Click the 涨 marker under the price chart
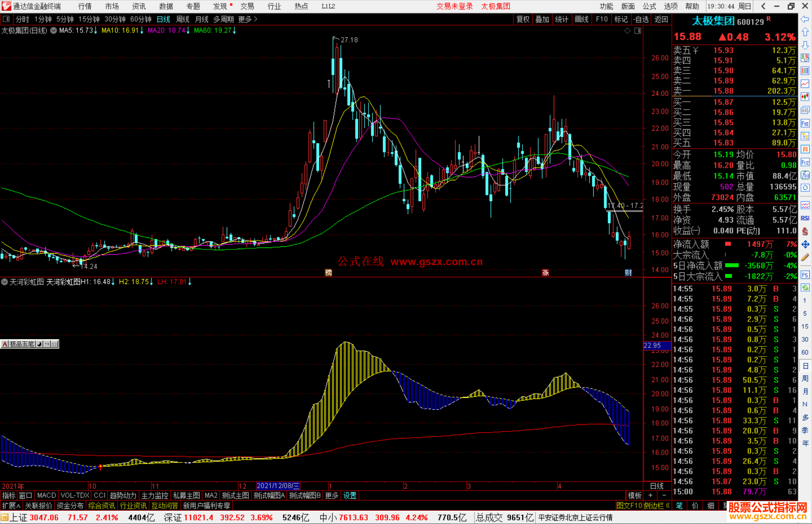 [545, 273]
